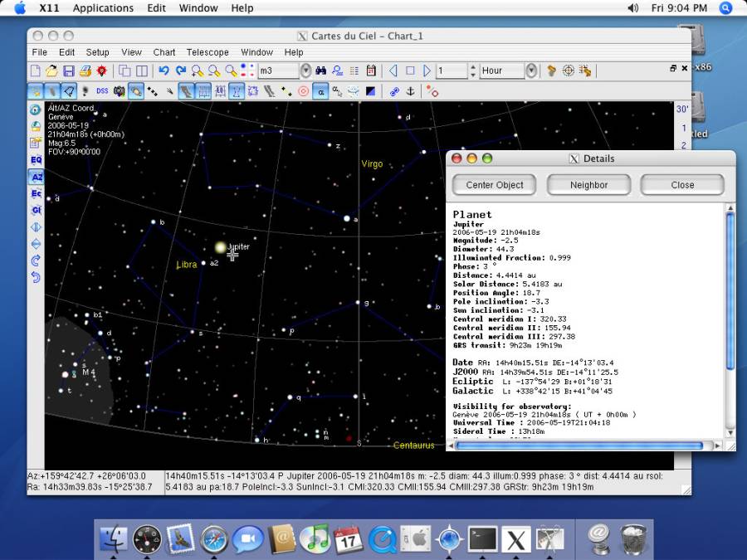
Task: Click Details horizontal scrollbar thumb
Action: tap(579, 446)
